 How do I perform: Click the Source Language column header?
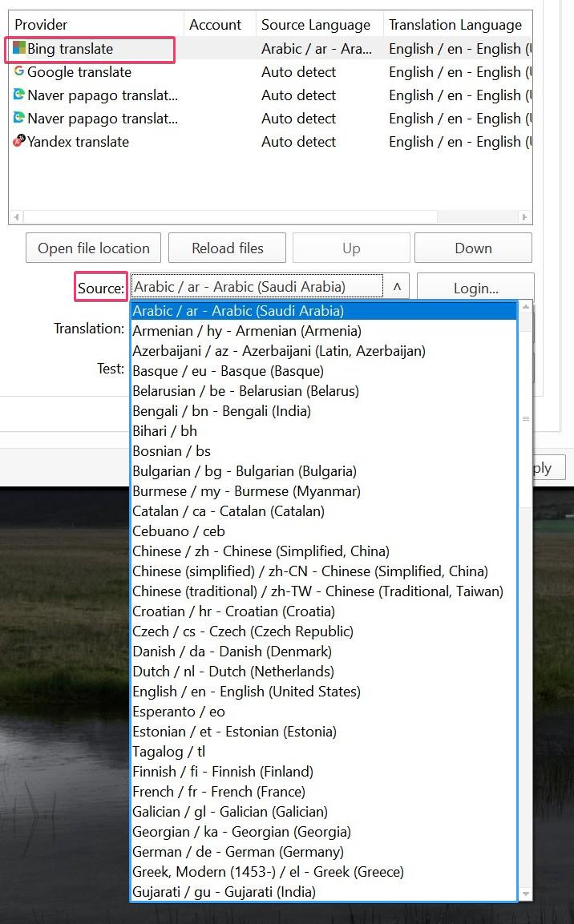(x=319, y=24)
